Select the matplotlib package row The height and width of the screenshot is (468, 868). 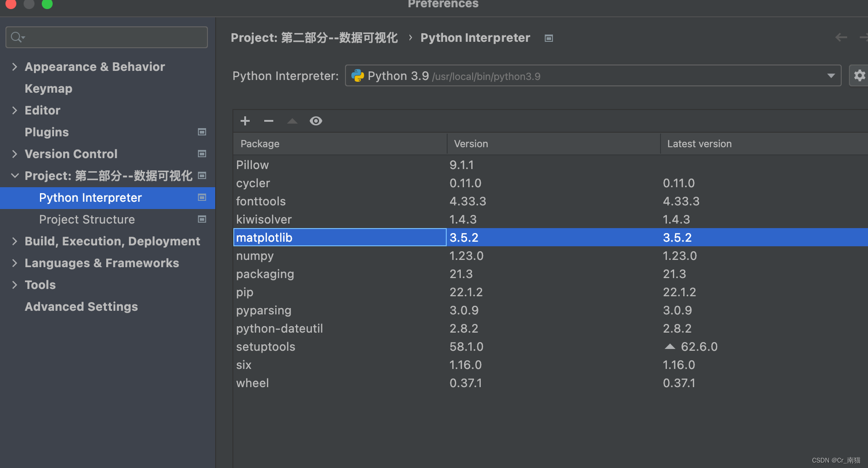click(x=551, y=237)
